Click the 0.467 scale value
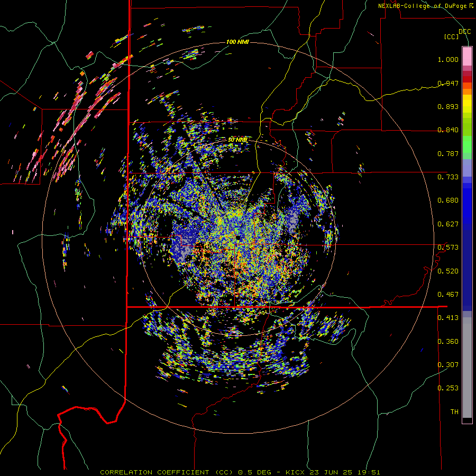 (448, 295)
